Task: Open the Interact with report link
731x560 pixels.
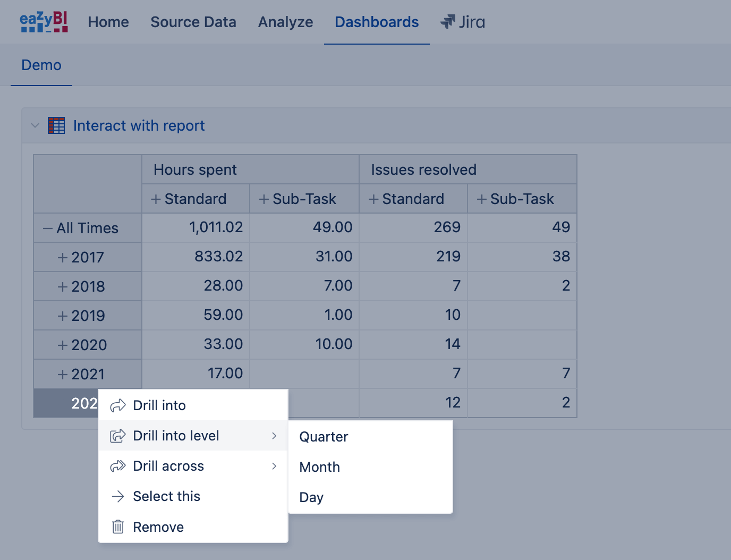Action: tap(139, 125)
